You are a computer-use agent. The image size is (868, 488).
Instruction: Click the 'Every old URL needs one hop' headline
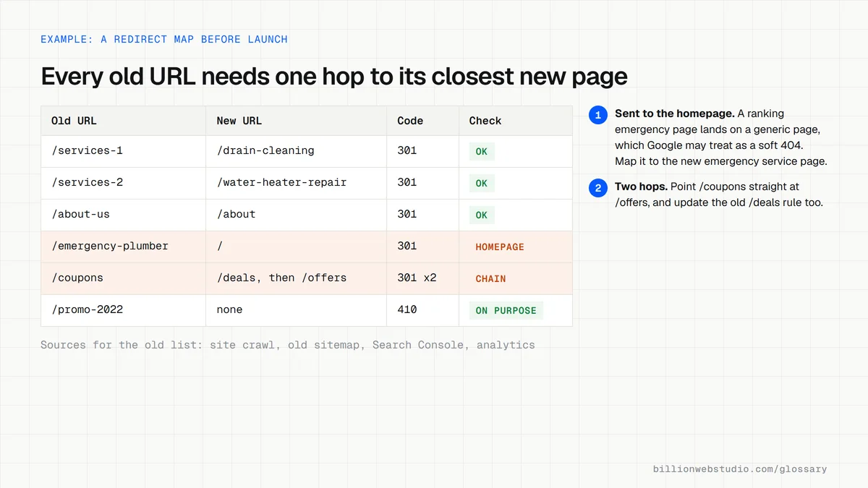(x=334, y=76)
